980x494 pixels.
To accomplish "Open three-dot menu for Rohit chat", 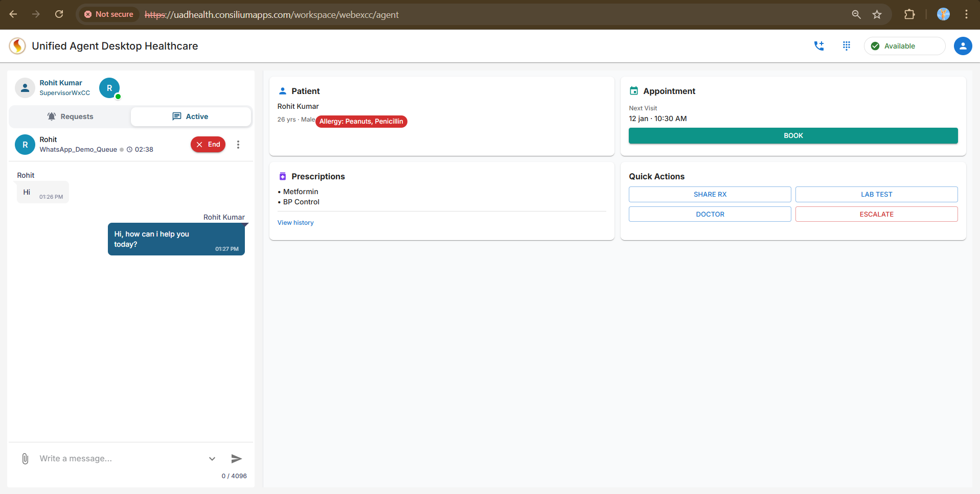I will [238, 145].
